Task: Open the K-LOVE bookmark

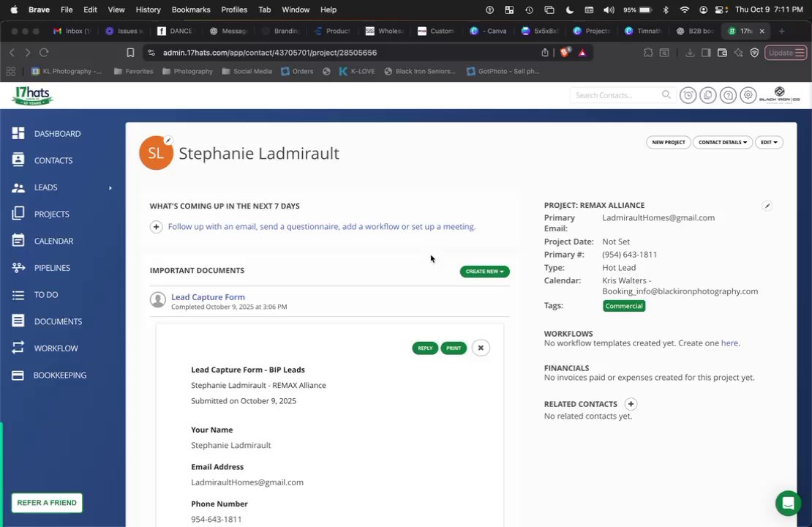Action: coord(357,72)
